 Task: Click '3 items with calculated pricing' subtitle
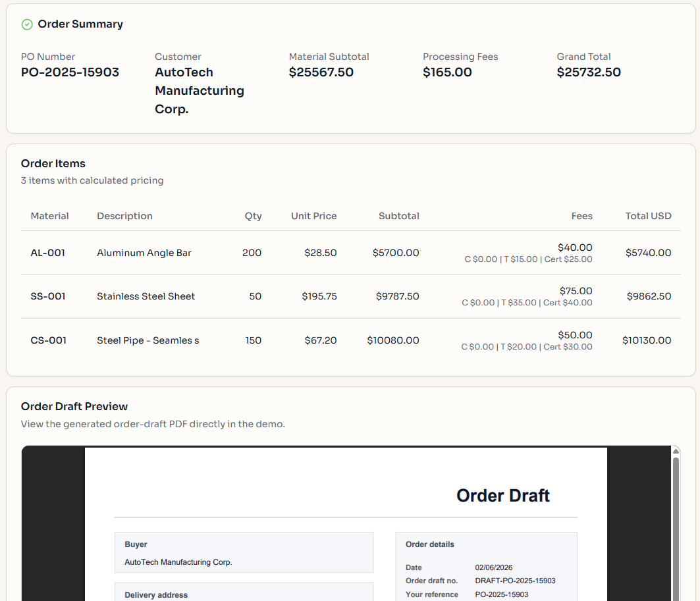tap(92, 181)
